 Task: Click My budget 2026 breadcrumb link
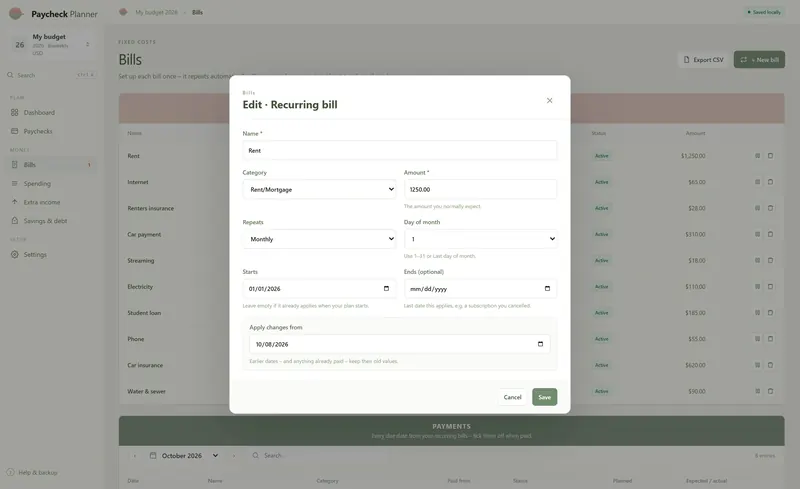click(156, 12)
